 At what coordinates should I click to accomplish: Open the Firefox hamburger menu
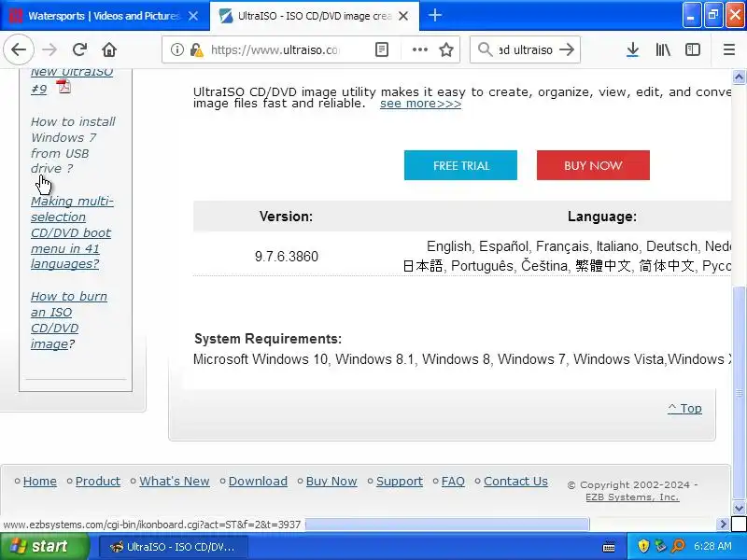tap(729, 49)
